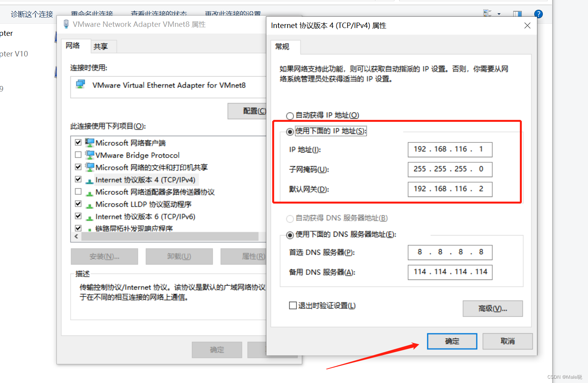Click the change view options icon near help

tap(488, 13)
